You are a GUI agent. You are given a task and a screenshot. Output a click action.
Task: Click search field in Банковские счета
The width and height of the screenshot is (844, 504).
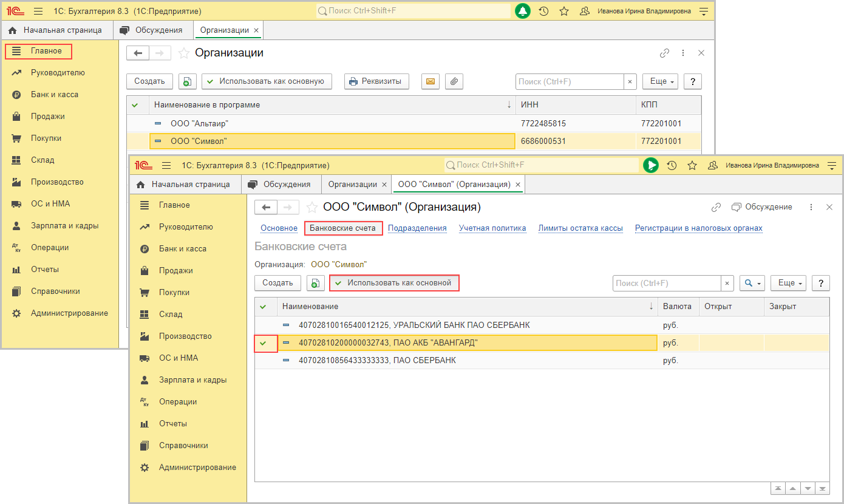[x=667, y=283]
